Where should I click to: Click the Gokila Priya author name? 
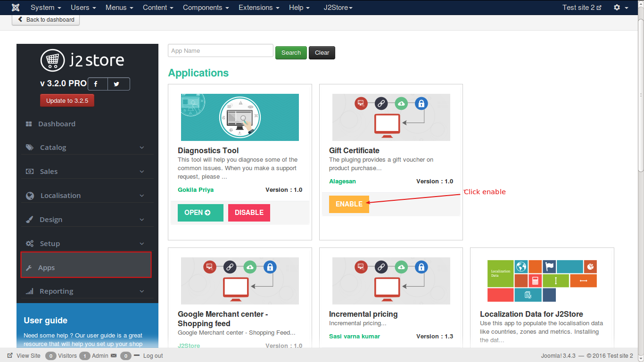click(x=196, y=190)
